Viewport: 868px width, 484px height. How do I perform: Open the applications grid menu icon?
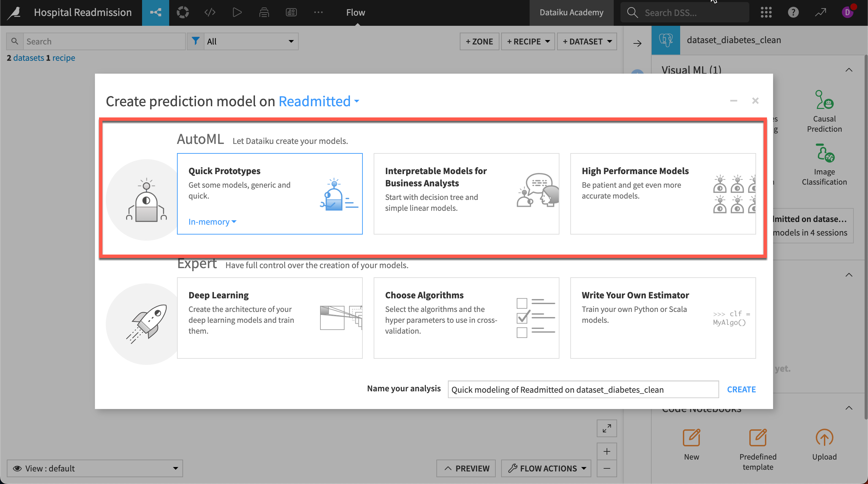tap(766, 13)
